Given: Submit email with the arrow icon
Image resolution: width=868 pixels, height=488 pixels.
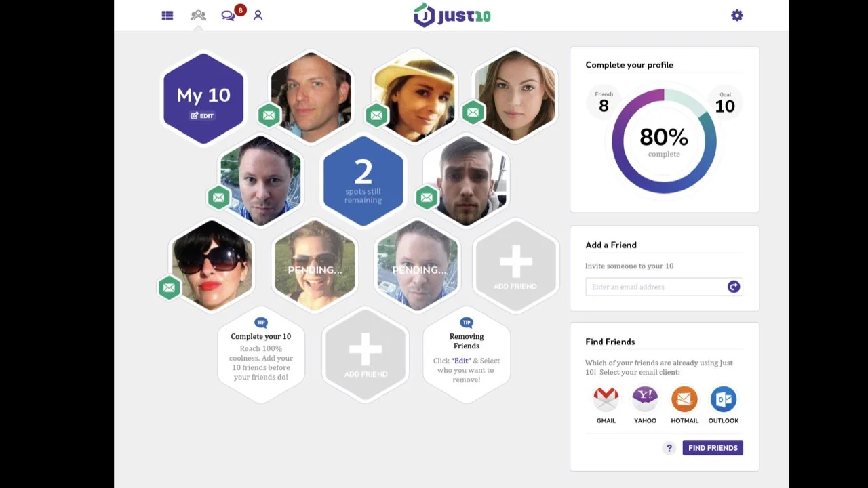Looking at the screenshot, I should [734, 287].
